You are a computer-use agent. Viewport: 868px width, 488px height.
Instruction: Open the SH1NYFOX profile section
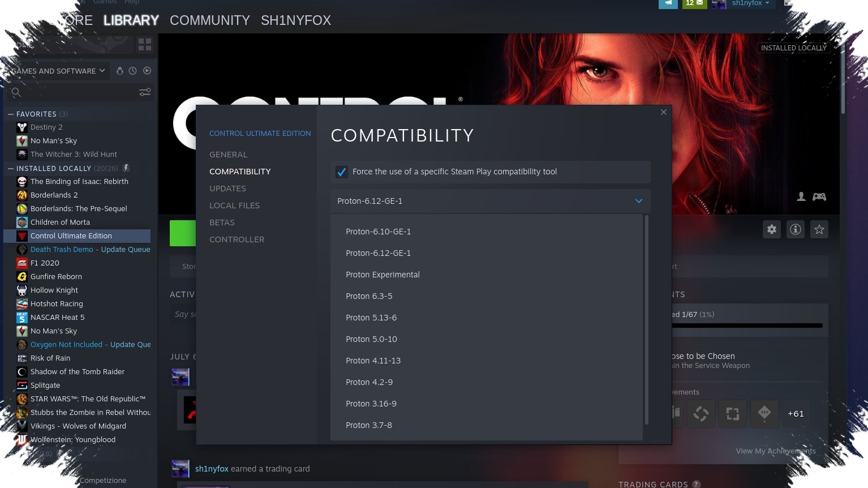point(296,20)
